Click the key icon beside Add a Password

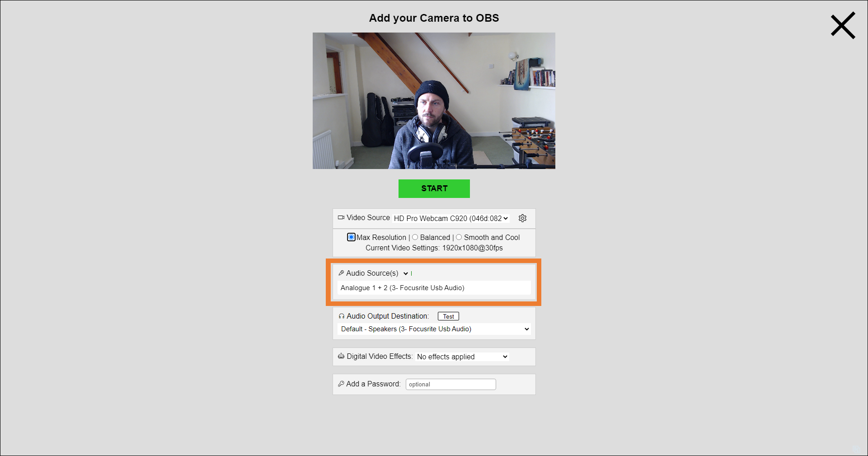341,384
